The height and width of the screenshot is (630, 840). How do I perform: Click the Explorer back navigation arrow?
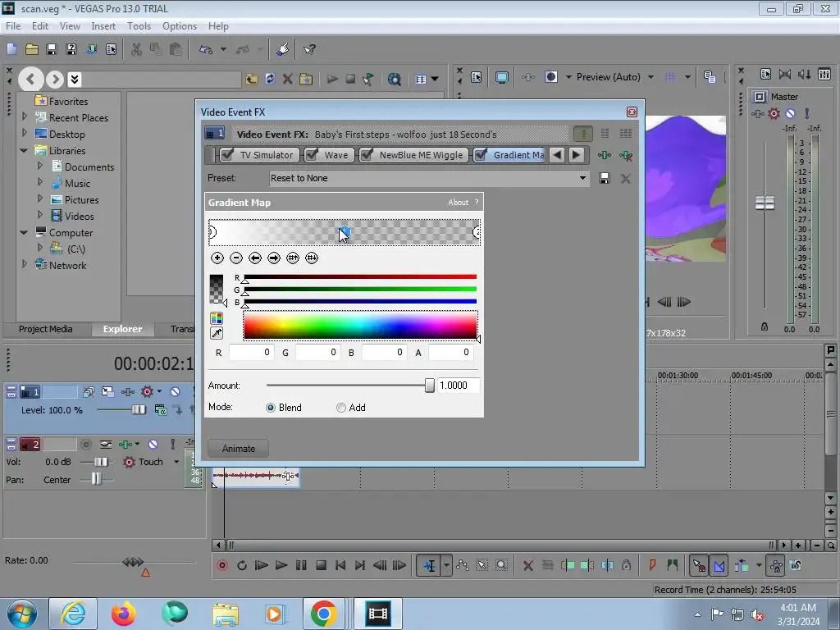point(31,80)
